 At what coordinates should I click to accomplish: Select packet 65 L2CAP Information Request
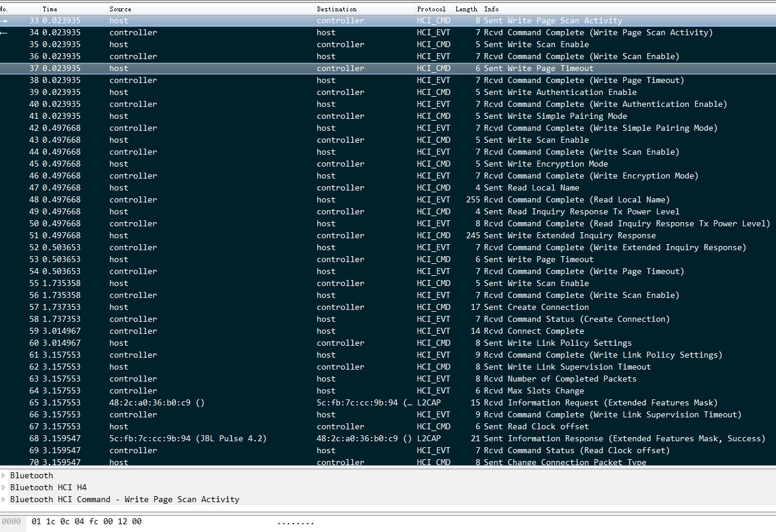(388, 403)
